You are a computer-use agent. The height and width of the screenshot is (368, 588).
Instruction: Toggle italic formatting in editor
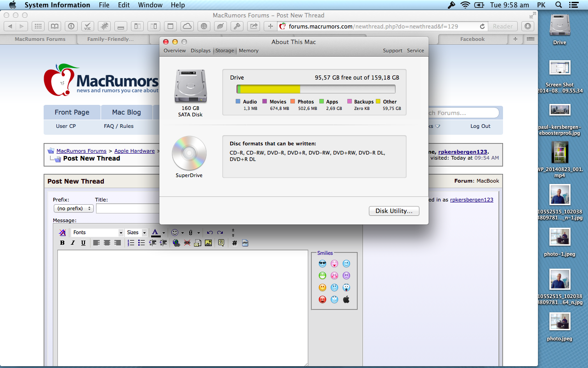73,243
